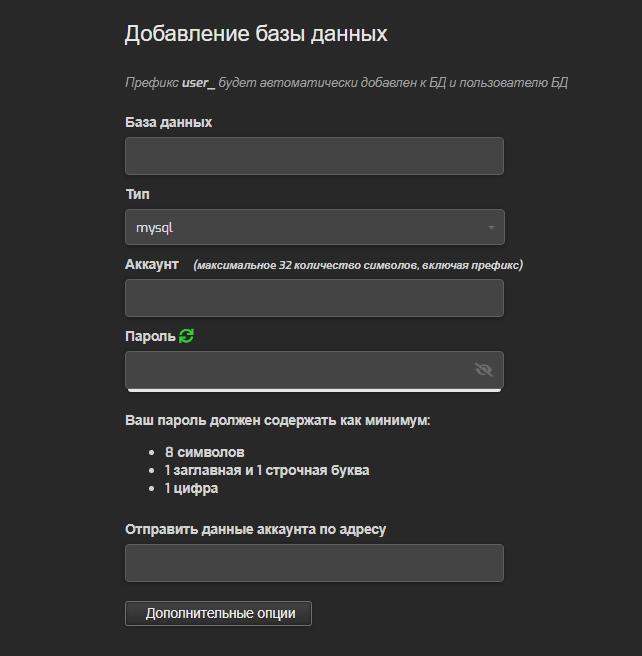This screenshot has width=642, height=656.
Task: Click the 1 цифра requirement item
Action: pyautogui.click(x=191, y=488)
